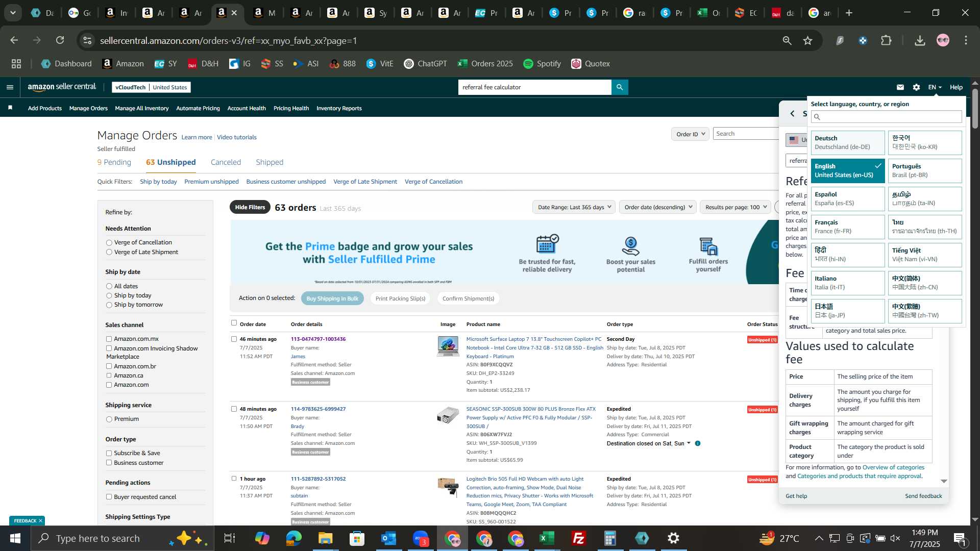This screenshot has width=980, height=551.
Task: Select Deutsch language option
Action: click(848, 142)
